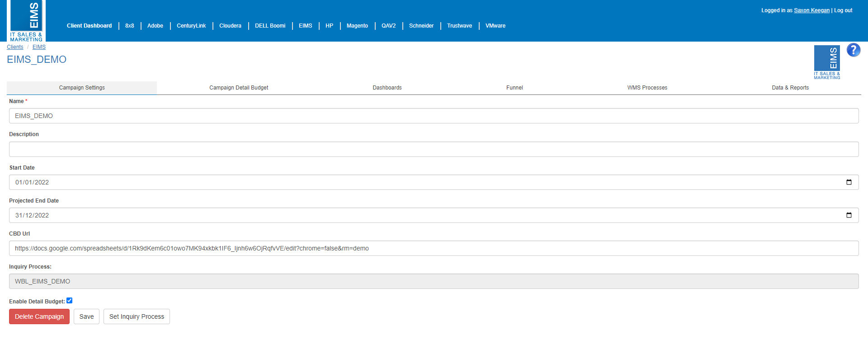Click the Start Date field showing 01/01/2022
The width and height of the screenshot is (868, 340).
[434, 182]
